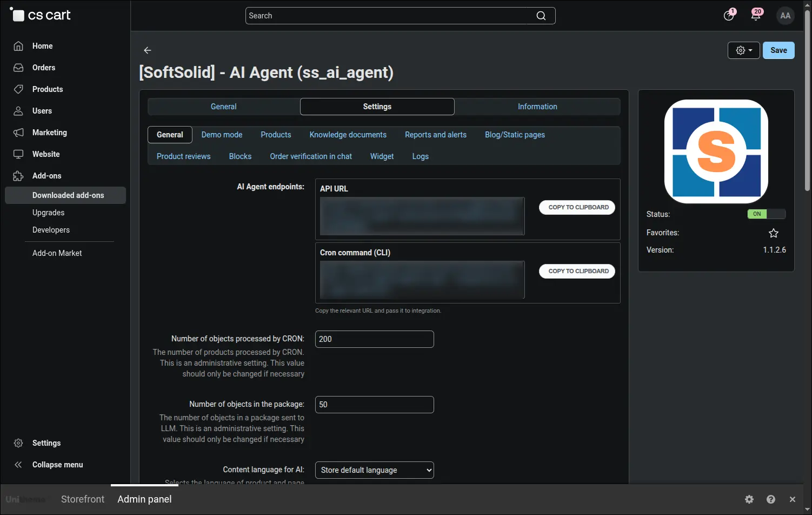The width and height of the screenshot is (812, 515).
Task: Open Content language for AI dropdown
Action: click(x=375, y=470)
